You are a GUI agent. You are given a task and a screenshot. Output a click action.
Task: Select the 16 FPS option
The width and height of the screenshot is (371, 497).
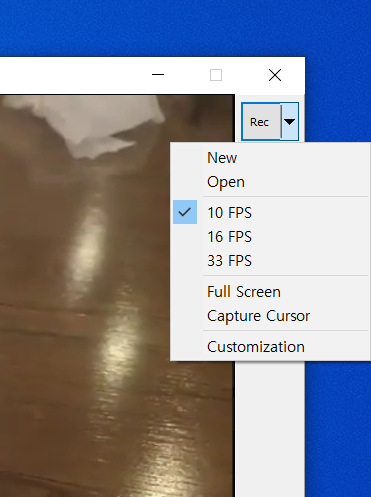coord(270,237)
